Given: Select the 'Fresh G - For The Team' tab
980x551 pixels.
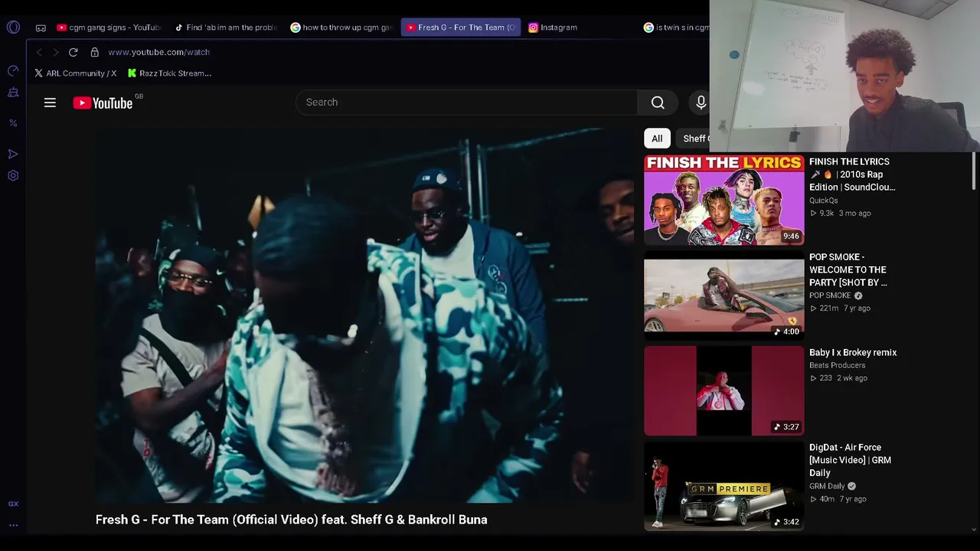Looking at the screenshot, I should click(461, 28).
